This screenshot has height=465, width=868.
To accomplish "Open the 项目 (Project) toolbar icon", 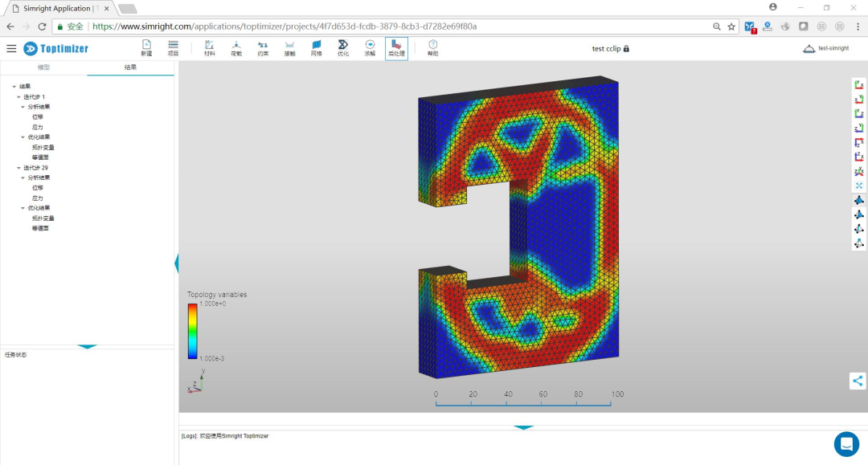I will pos(174,48).
